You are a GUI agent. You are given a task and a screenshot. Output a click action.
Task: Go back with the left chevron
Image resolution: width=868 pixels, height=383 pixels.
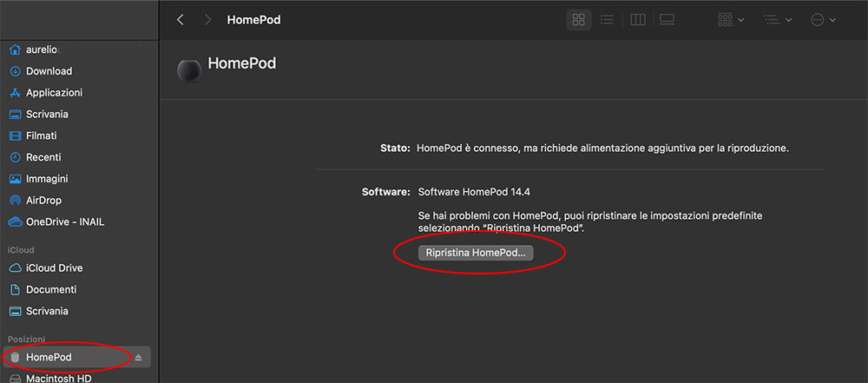coord(181,19)
